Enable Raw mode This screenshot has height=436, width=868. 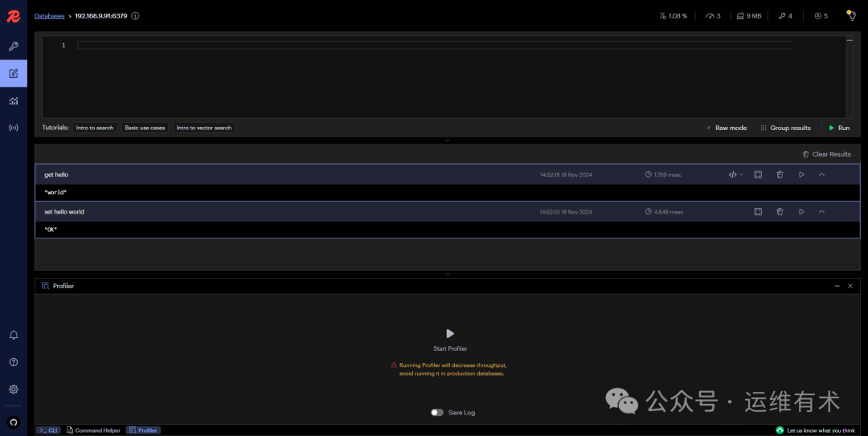(x=727, y=128)
